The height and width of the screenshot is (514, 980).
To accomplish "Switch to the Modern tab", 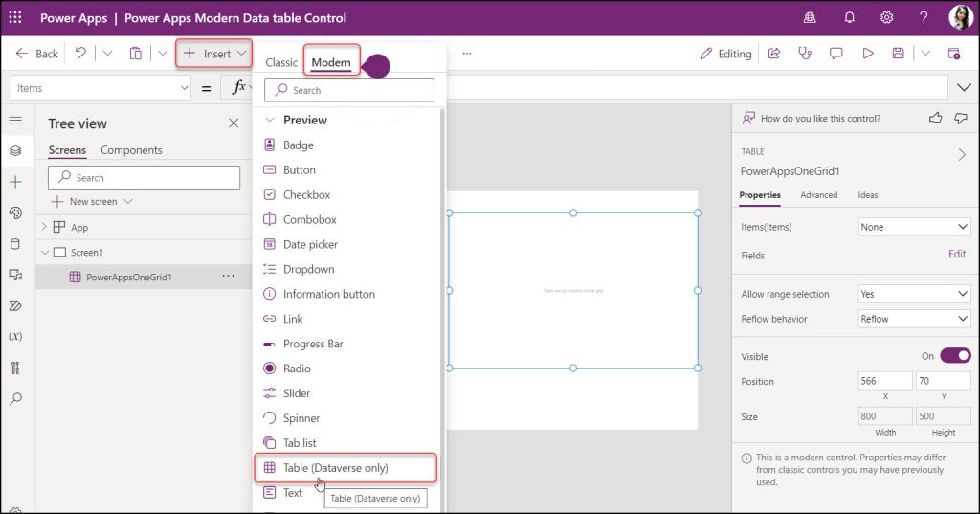I will [x=331, y=62].
